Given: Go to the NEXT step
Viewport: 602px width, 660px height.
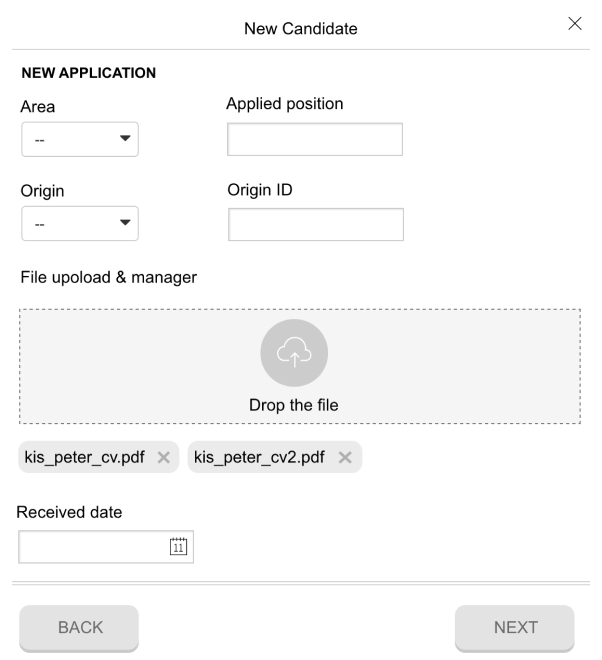Looking at the screenshot, I should click(514, 628).
